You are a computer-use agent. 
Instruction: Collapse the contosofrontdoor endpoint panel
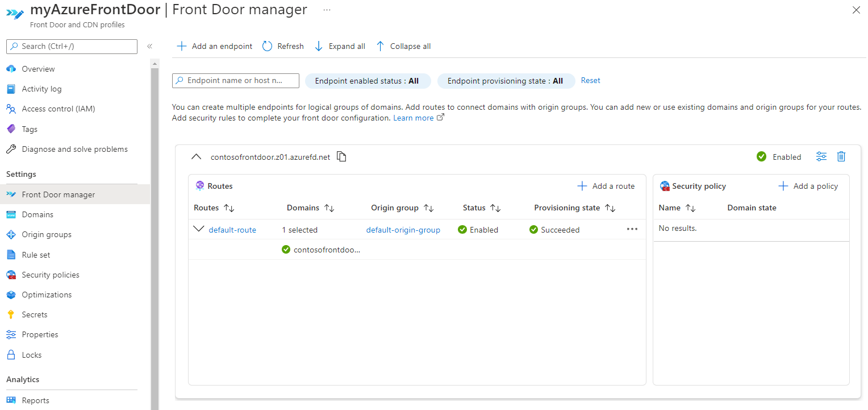coord(196,157)
